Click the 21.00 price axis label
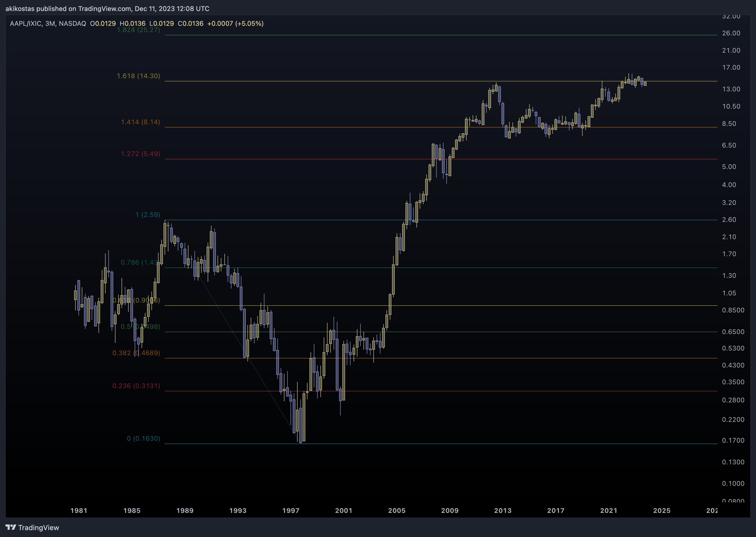 coord(731,50)
